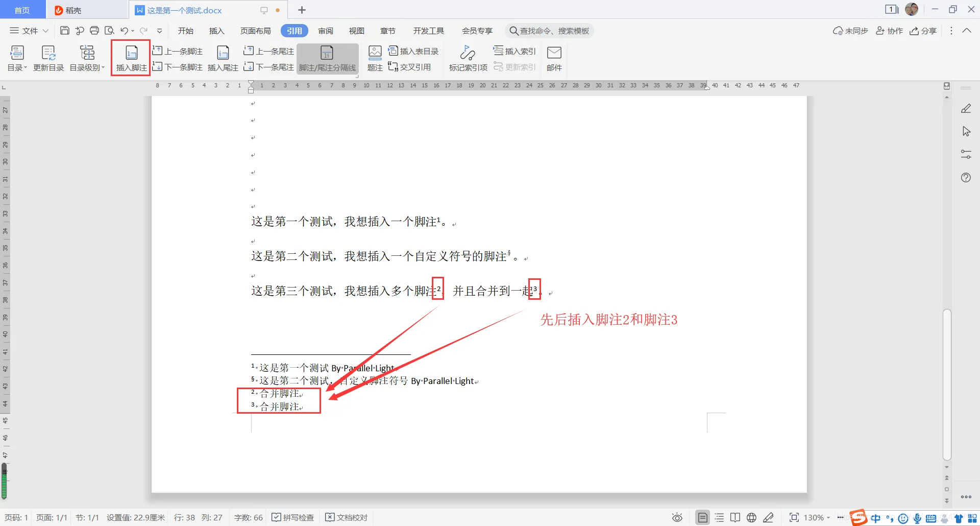Click the eye protection mode icon
This screenshot has width=980, height=526.
677,517
